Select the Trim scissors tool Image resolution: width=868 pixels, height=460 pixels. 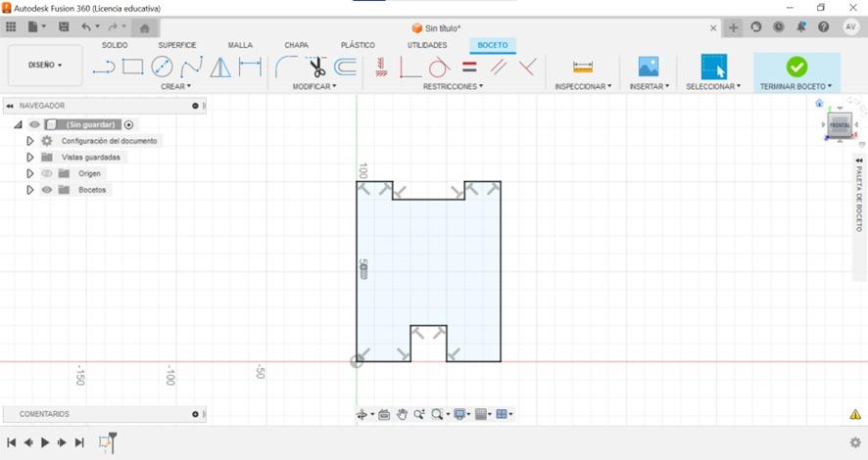click(x=316, y=67)
